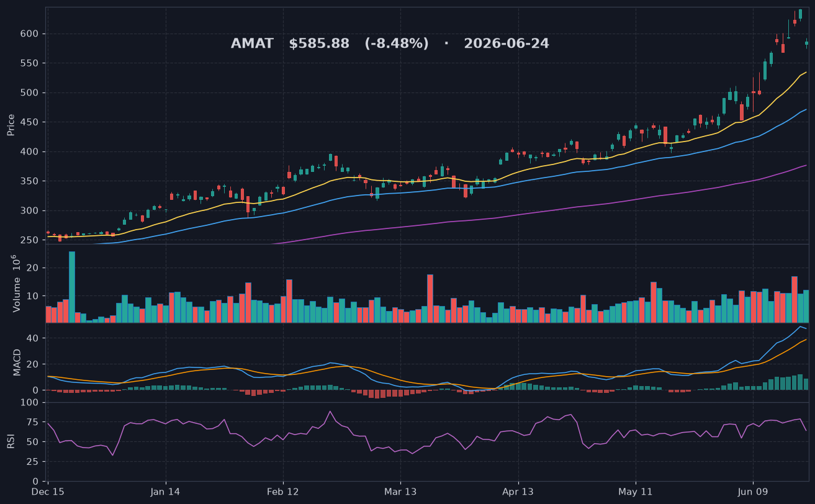Click the 10 tick on the Volume axis
815x504 pixels.
[33, 295]
